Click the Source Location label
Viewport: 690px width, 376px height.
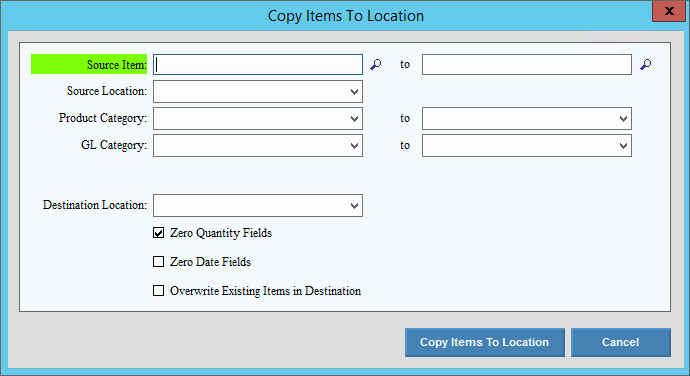pos(106,91)
